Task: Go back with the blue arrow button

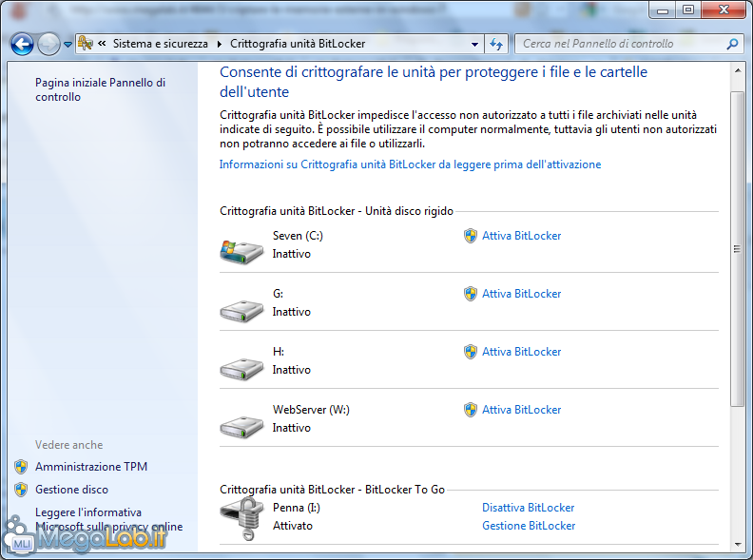Action: click(22, 44)
